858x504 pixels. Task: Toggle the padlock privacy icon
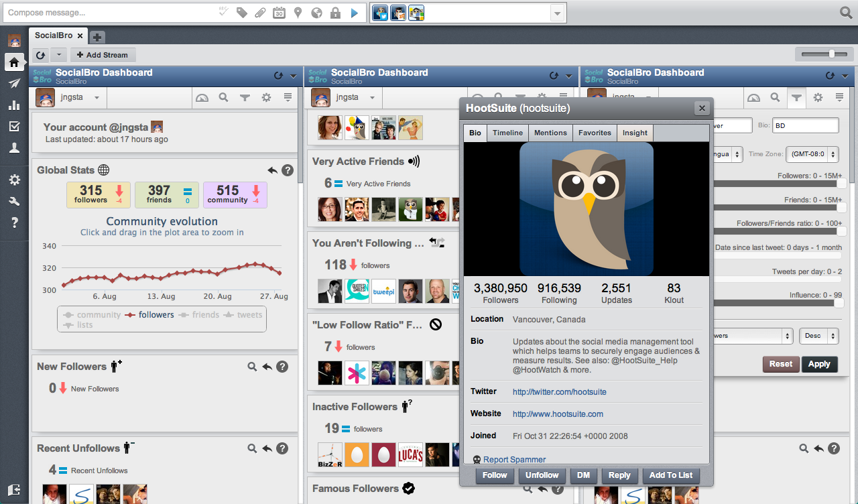[335, 13]
